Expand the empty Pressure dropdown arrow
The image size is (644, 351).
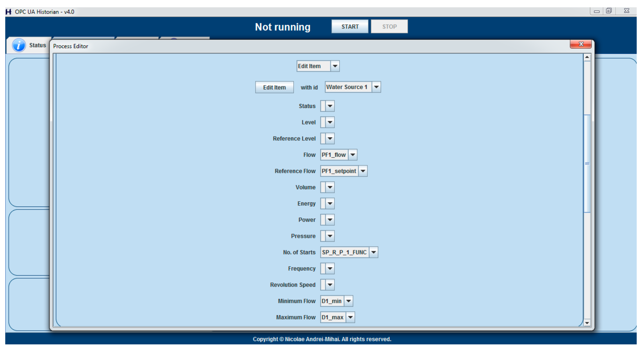tap(330, 236)
